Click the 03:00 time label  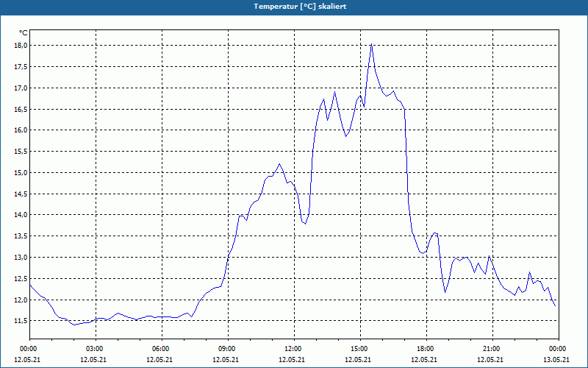point(96,349)
